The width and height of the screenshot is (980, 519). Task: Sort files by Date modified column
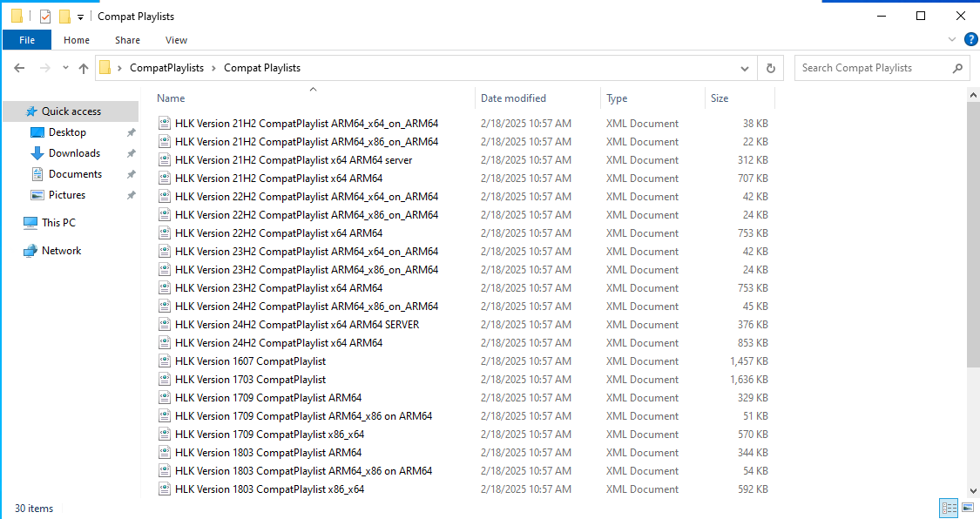pos(514,98)
